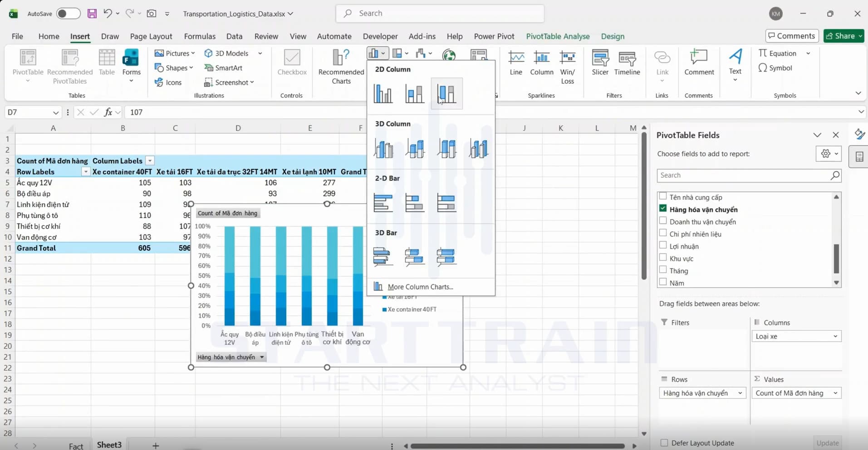
Task: Insert a Slicer from the Filters group
Action: pyautogui.click(x=600, y=63)
